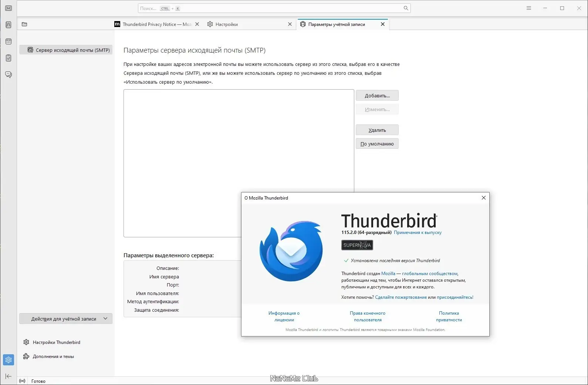Open Настройки Thunderbird link

click(x=52, y=342)
